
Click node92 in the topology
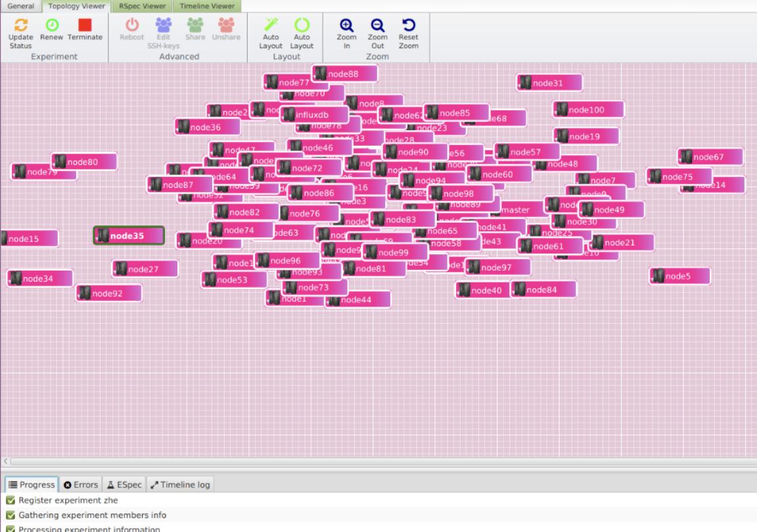click(x=109, y=294)
